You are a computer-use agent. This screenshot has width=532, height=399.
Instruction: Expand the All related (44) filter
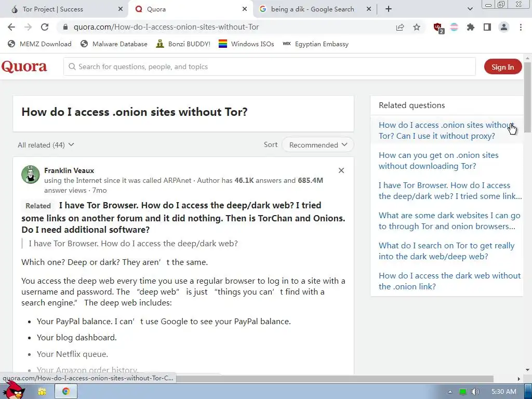pos(46,145)
